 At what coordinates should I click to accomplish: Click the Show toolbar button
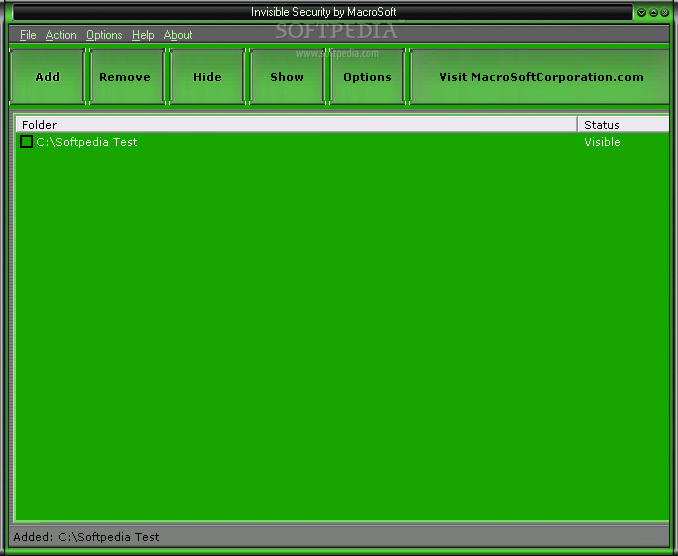[x=287, y=77]
